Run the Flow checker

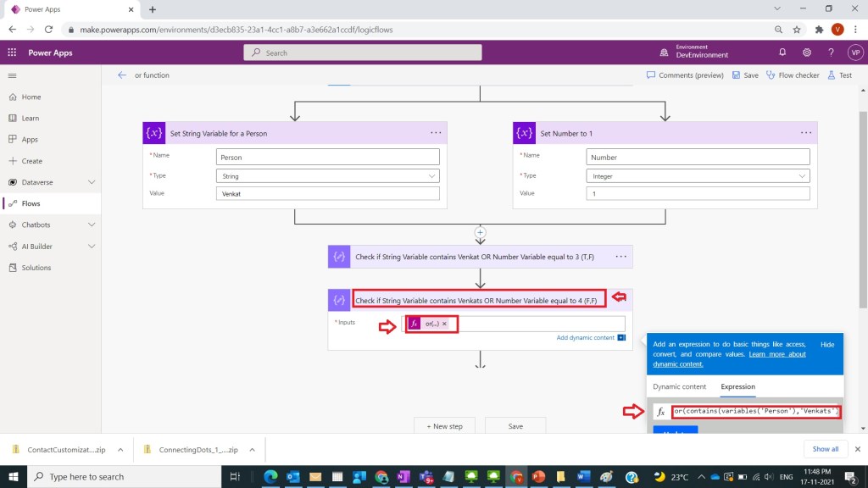point(793,75)
